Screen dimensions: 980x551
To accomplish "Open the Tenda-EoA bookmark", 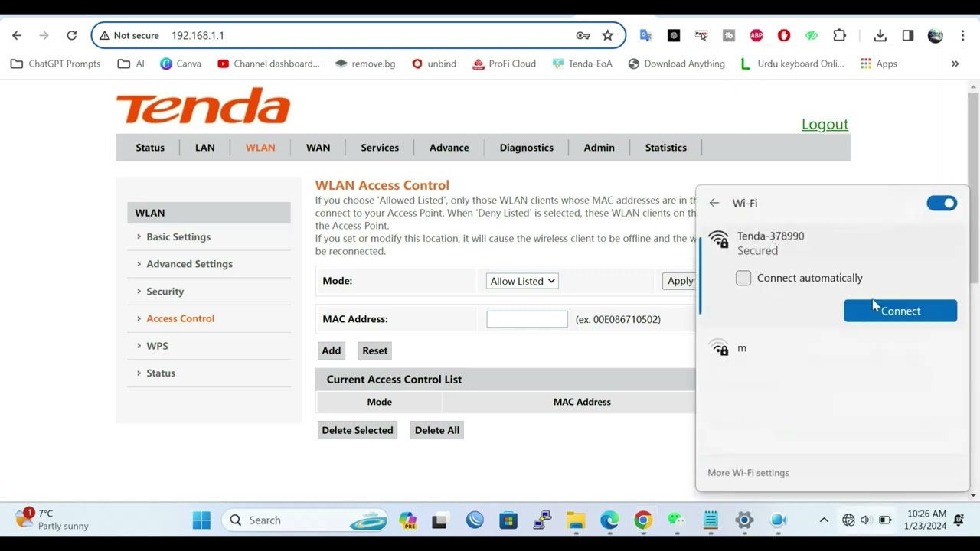I will (582, 64).
